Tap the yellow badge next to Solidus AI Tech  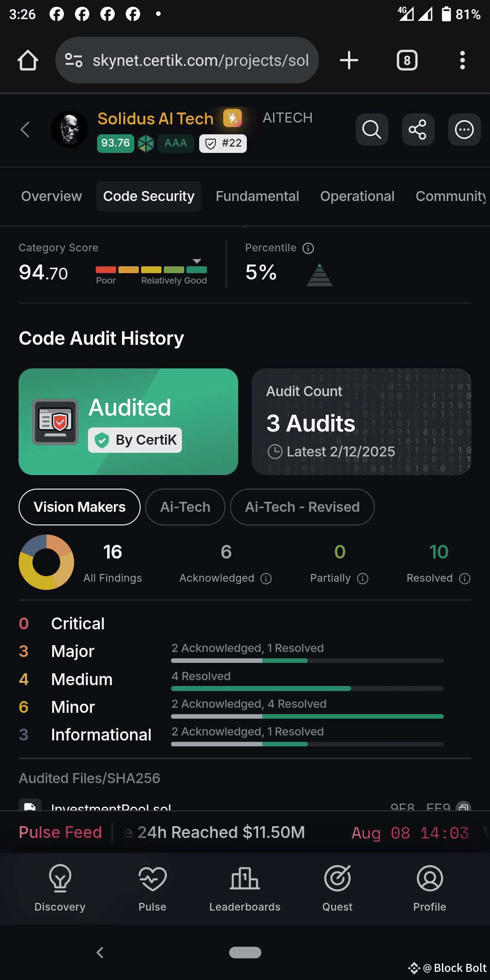pos(232,118)
